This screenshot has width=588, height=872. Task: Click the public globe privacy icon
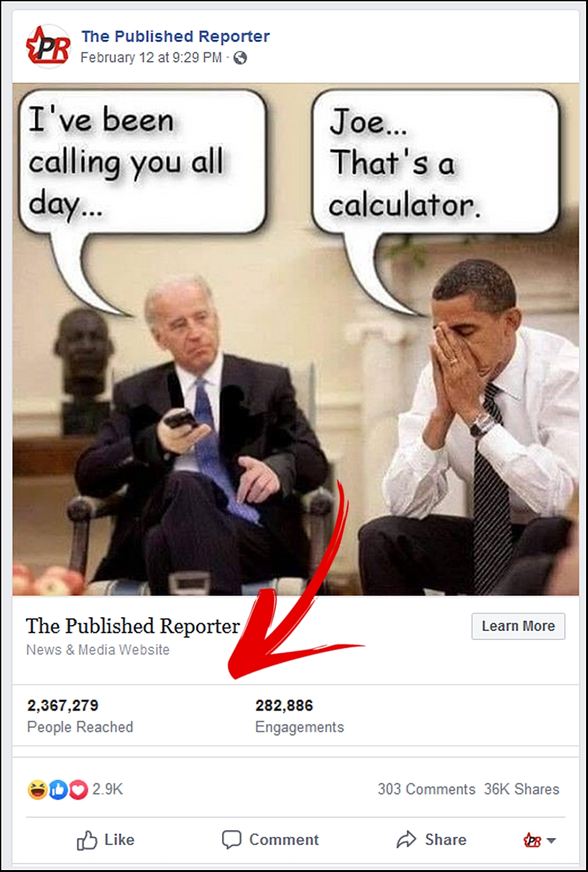(x=240, y=57)
